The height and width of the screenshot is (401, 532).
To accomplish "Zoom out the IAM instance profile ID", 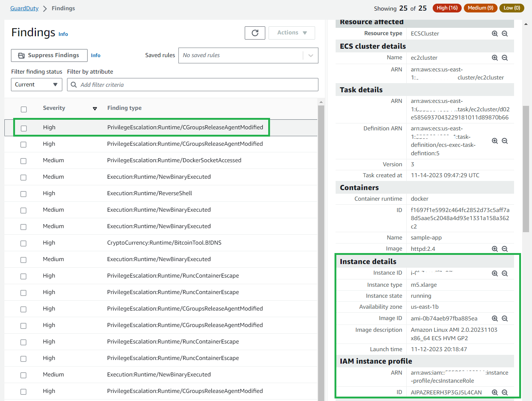I will 505,392.
